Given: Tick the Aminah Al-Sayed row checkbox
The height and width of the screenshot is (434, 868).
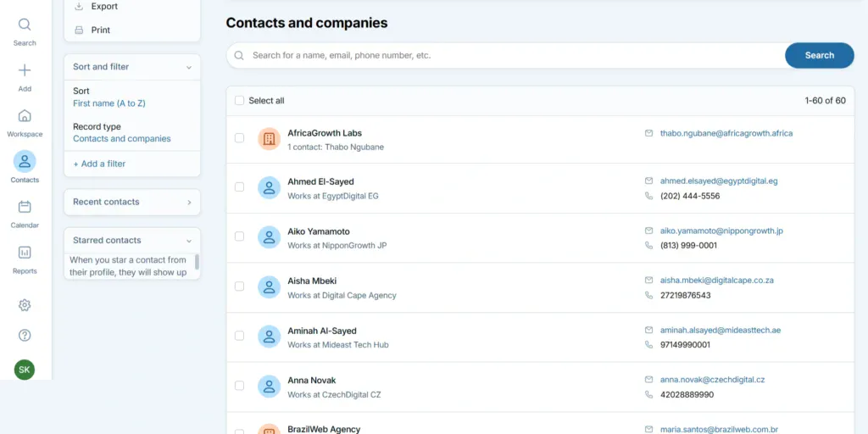Looking at the screenshot, I should point(239,336).
